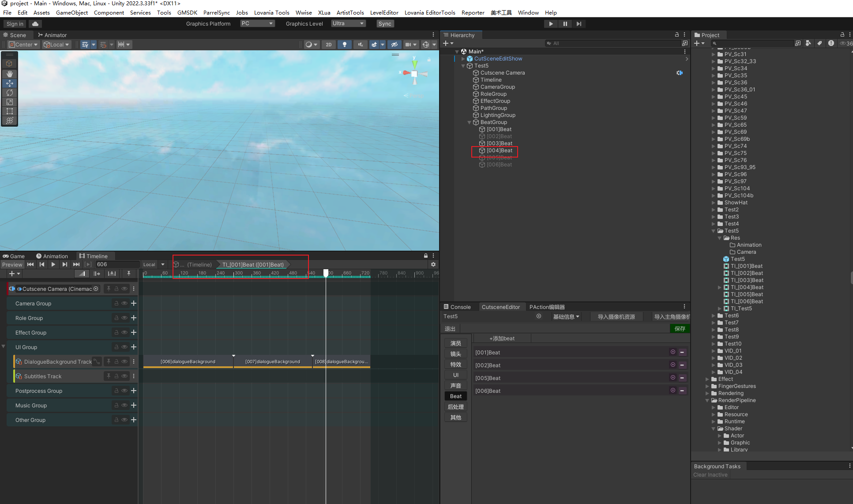This screenshot has height=504, width=853.
Task: Click the Unity Play button
Action: pos(551,24)
